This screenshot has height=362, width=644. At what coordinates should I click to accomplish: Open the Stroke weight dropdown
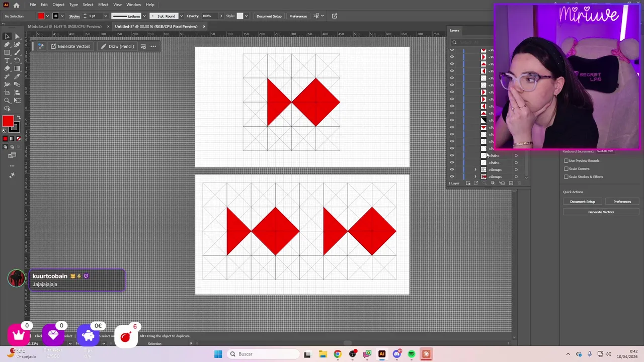tap(106, 16)
